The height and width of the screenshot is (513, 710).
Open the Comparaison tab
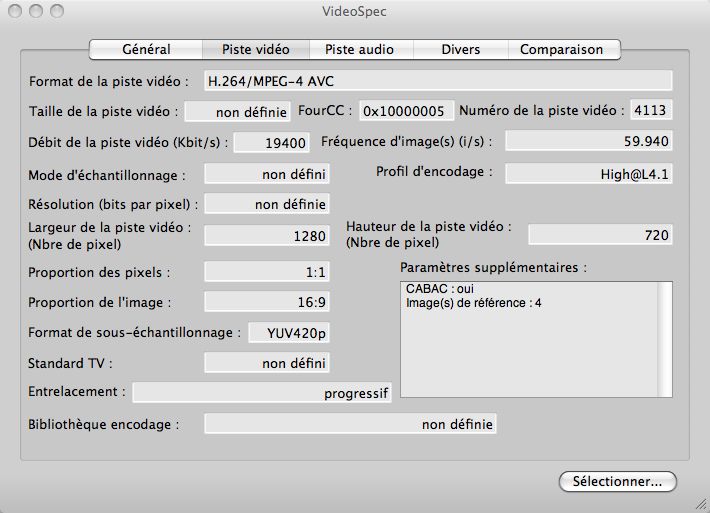tap(561, 49)
